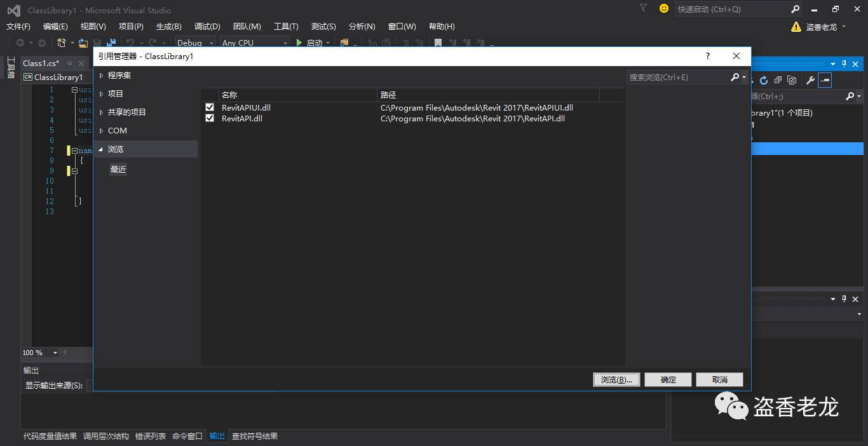Click the redo arrow toolbar icon

[152, 43]
